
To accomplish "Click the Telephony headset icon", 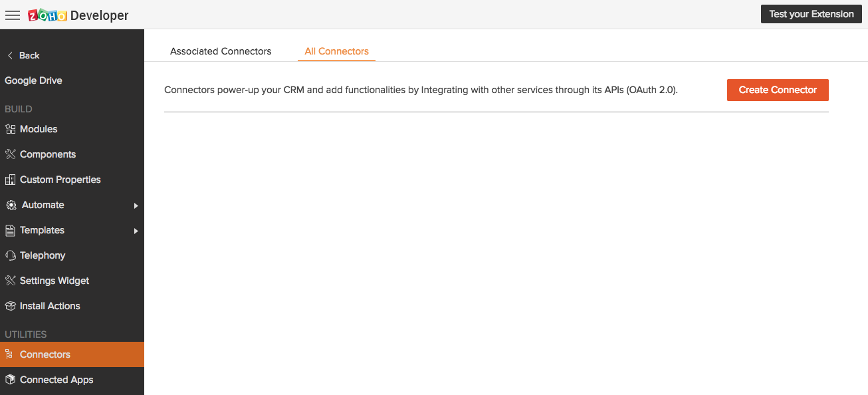I will point(10,255).
